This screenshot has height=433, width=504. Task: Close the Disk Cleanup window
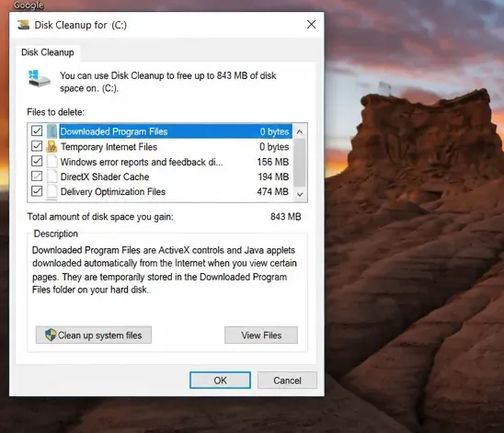(x=311, y=25)
